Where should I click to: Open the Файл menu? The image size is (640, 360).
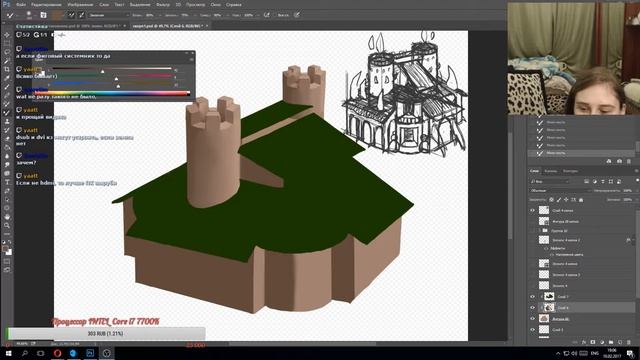(x=21, y=4)
